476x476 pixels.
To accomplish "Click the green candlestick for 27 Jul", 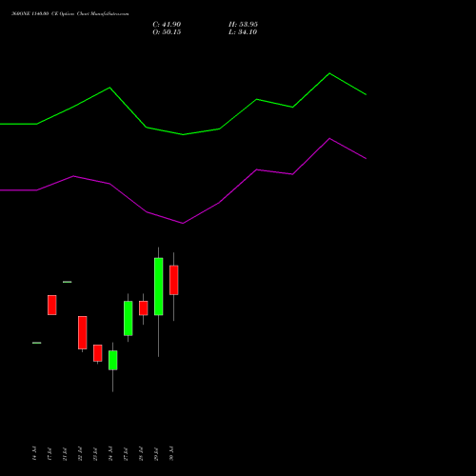I will [x=129, y=318].
